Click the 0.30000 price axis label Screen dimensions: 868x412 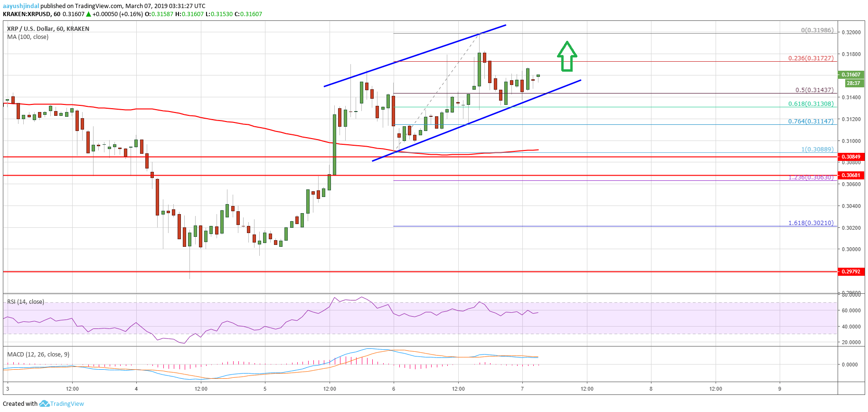tap(851, 249)
